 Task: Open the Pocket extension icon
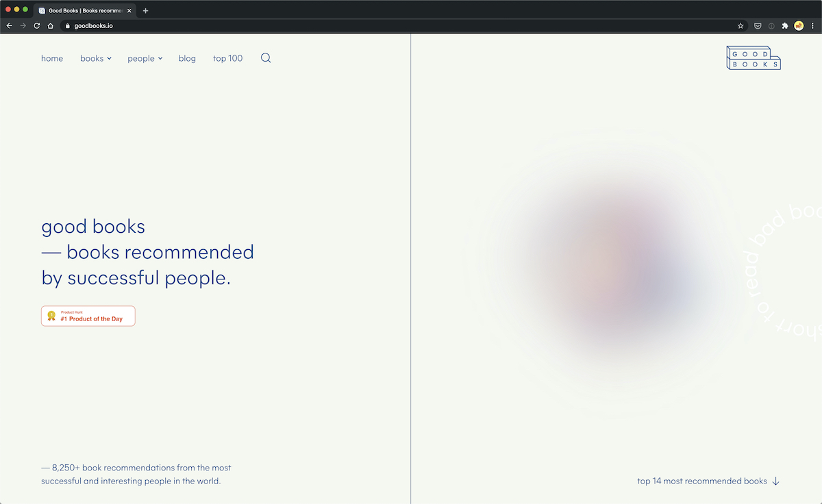click(758, 25)
